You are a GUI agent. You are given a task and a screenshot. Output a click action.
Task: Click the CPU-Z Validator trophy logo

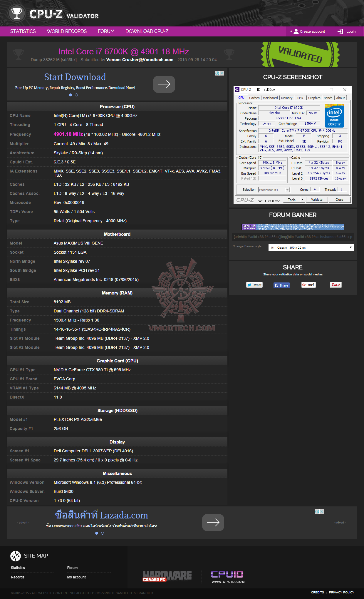point(16,13)
